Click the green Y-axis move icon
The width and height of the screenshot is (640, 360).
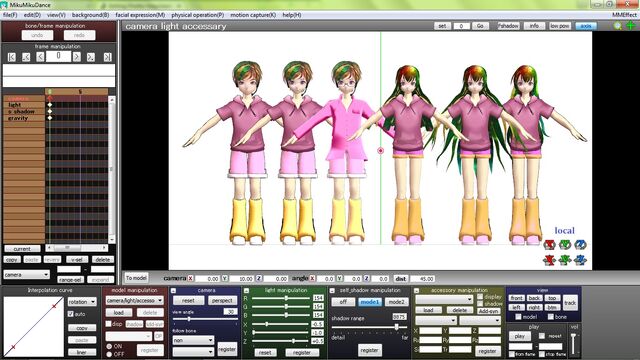[x=565, y=260]
